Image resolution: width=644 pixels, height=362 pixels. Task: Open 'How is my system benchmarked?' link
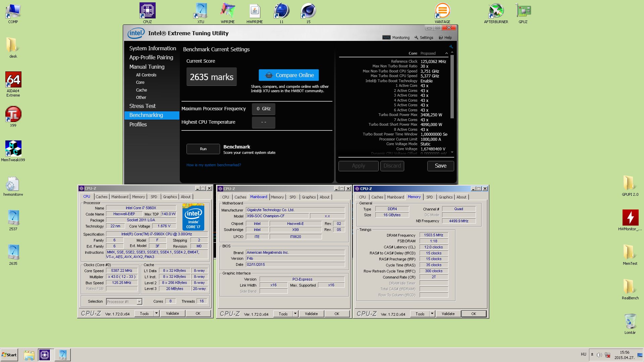[x=214, y=165]
